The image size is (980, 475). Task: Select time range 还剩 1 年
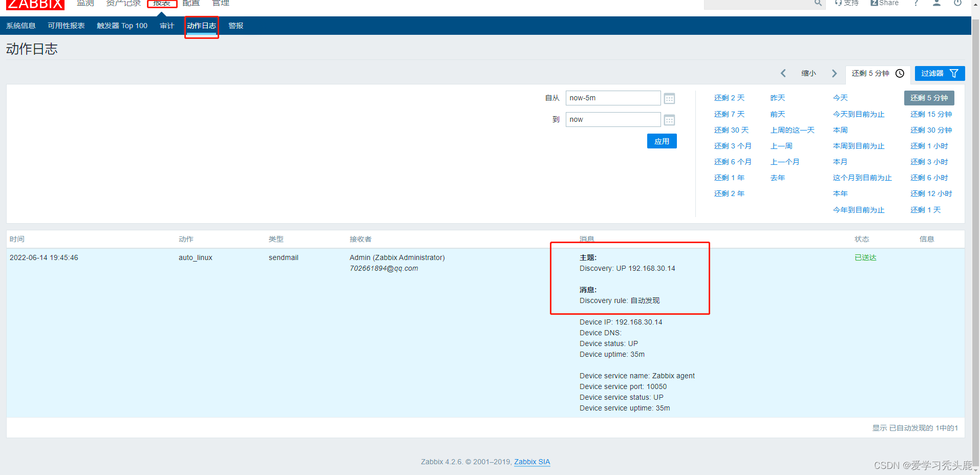(729, 178)
